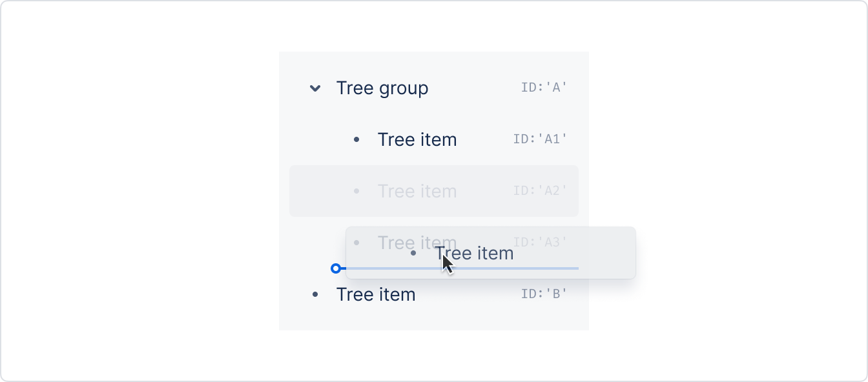868x382 pixels.
Task: Click the ID:'A3' label
Action: coord(540,242)
